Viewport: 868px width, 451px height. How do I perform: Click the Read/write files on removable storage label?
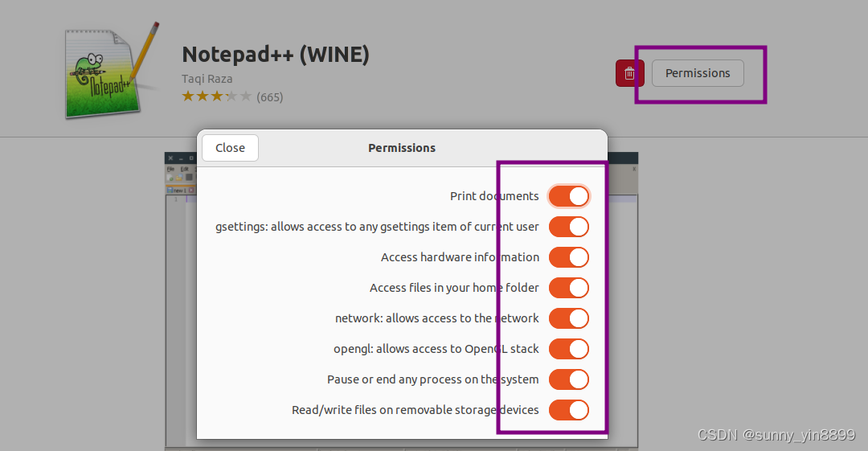[x=416, y=410]
